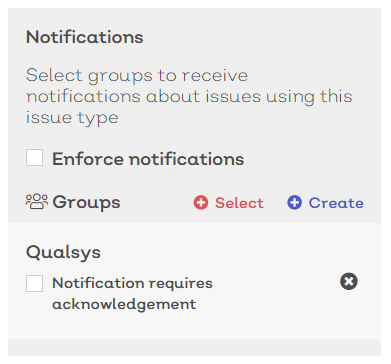This screenshot has height=364, width=391.
Task: Click the Notifications section heading
Action: pos(85,37)
